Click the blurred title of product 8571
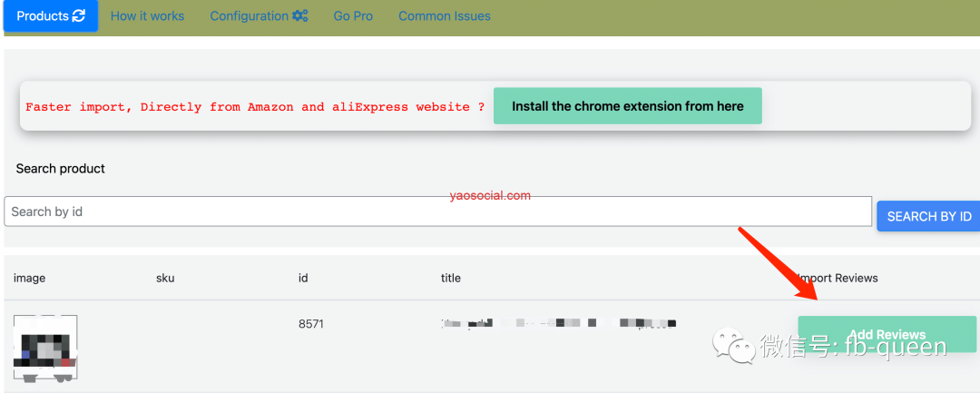 click(x=559, y=323)
